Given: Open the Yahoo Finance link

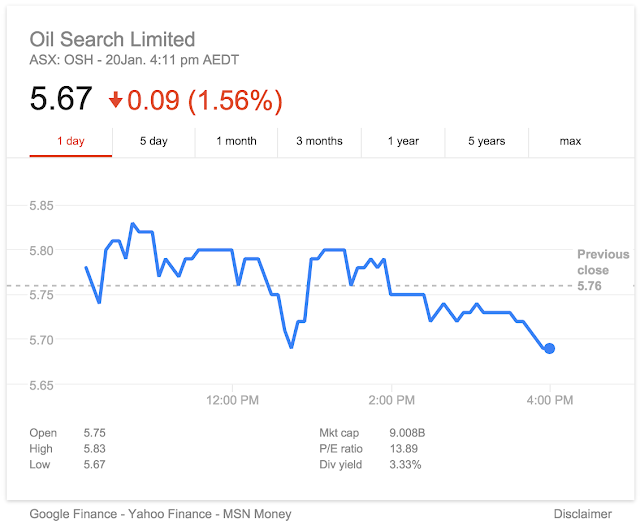Looking at the screenshot, I should coord(170,514).
